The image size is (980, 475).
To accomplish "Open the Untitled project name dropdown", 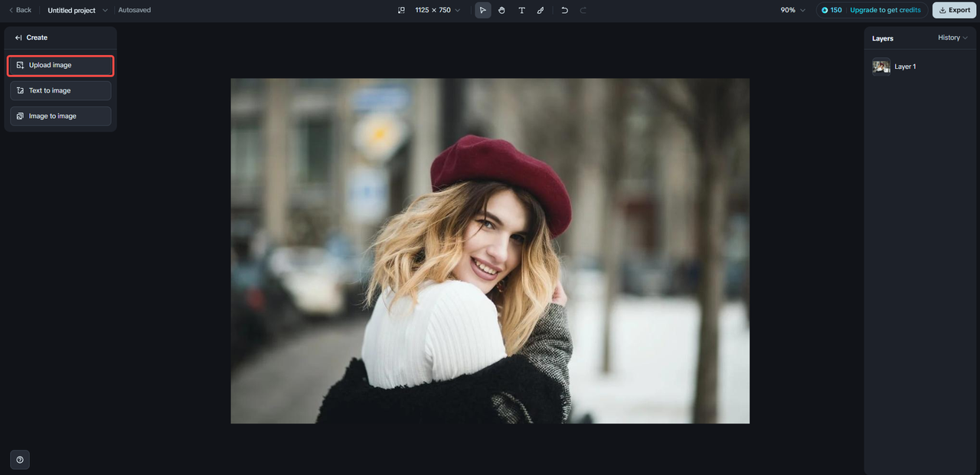I will coord(77,10).
